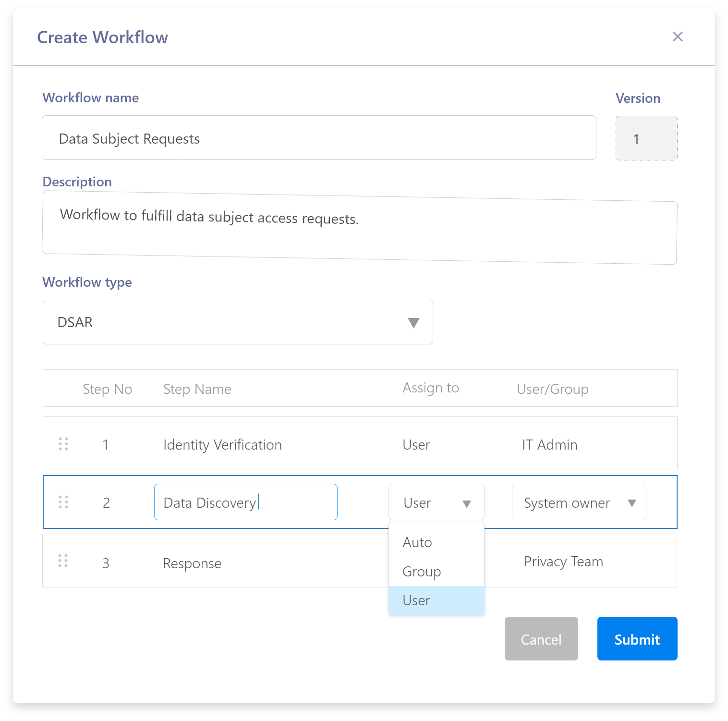Viewport: 728px width, 721px height.
Task: Grab the drag handle for step 2
Action: click(63, 502)
